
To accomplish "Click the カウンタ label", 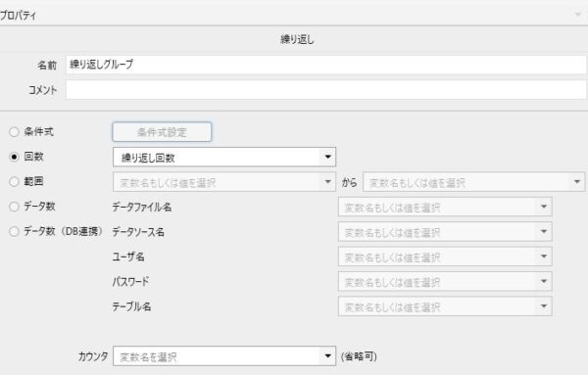I will (x=93, y=356).
